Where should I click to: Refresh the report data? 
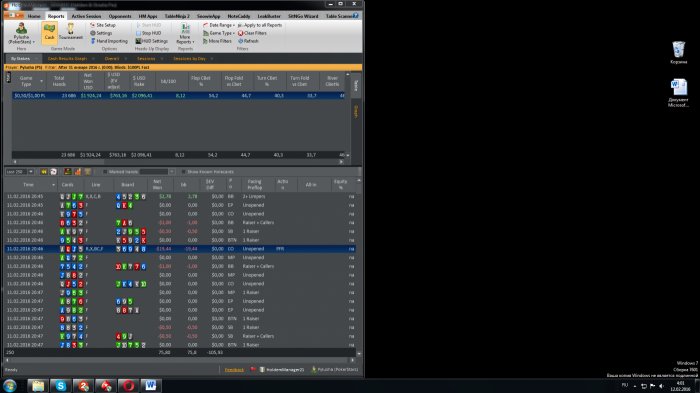pyautogui.click(x=248, y=41)
